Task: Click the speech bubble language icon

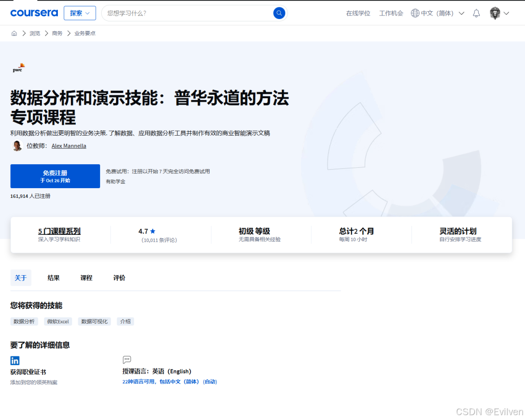Action: tap(127, 360)
